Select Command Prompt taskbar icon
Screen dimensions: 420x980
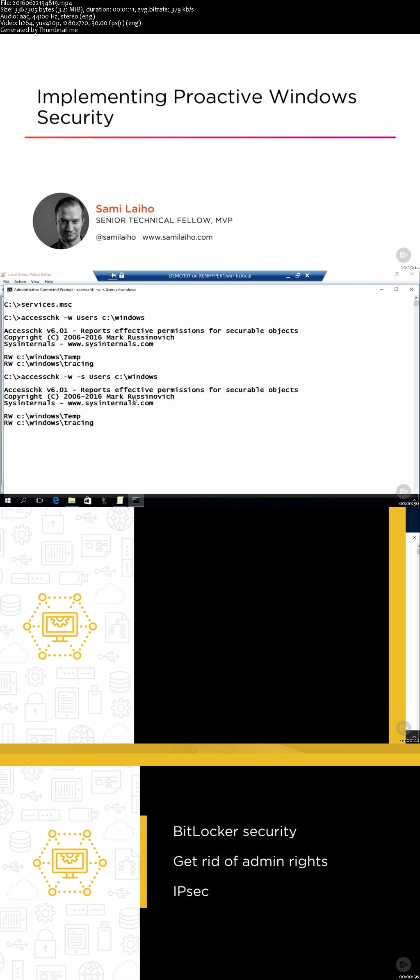click(136, 500)
